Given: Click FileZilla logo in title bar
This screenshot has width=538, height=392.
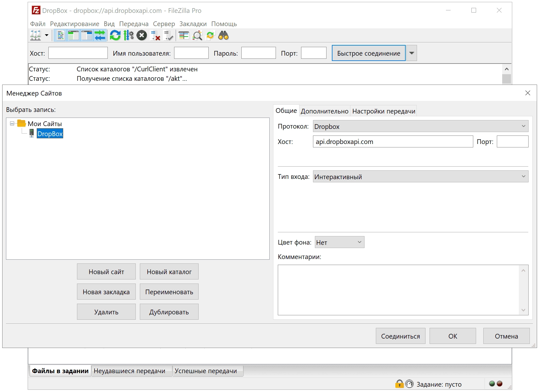Looking at the screenshot, I should coord(36,10).
